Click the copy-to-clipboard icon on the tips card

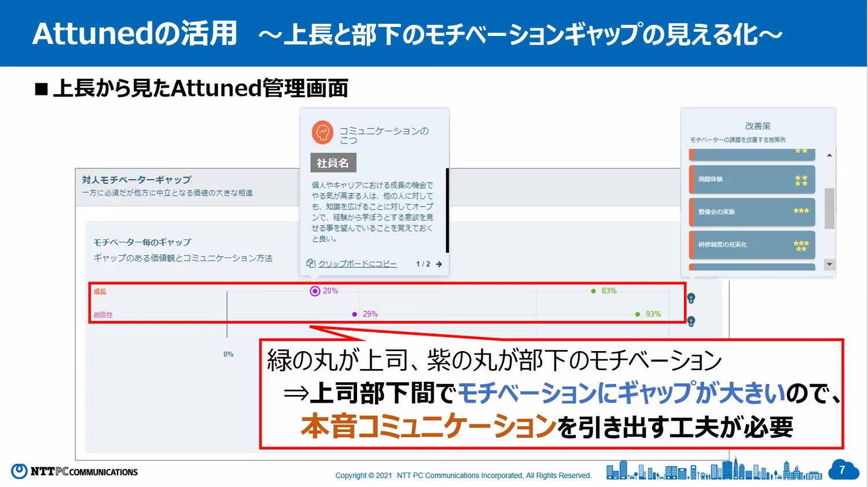pyautogui.click(x=310, y=263)
